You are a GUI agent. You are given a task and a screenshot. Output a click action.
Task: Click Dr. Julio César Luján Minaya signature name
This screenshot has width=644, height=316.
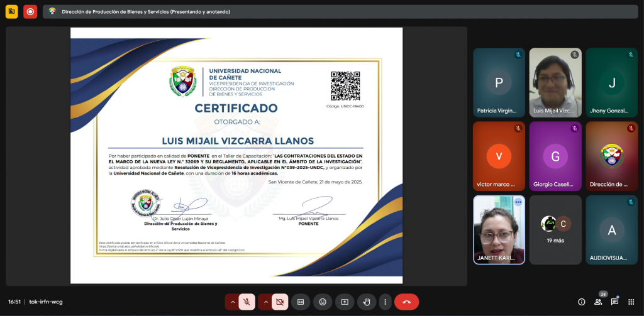(x=180, y=219)
